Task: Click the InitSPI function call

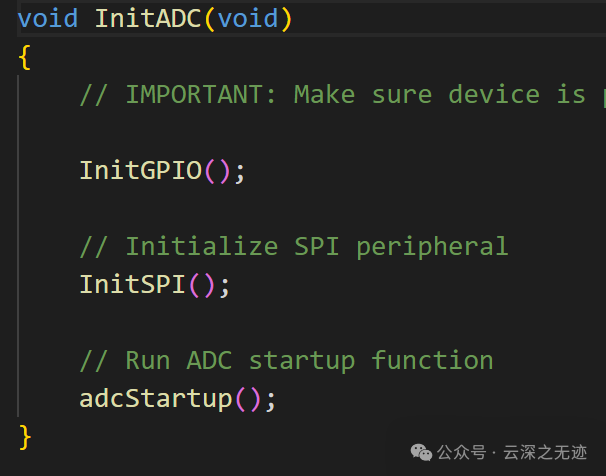Action: 133,285
